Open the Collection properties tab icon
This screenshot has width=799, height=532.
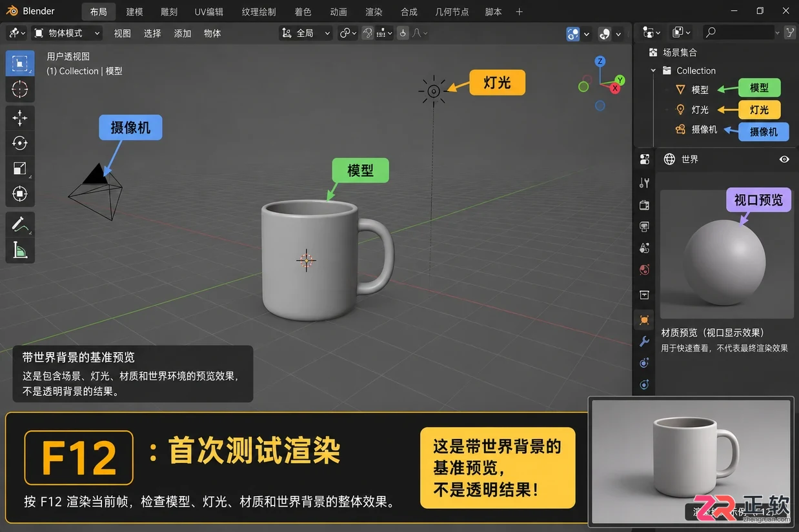coord(644,295)
